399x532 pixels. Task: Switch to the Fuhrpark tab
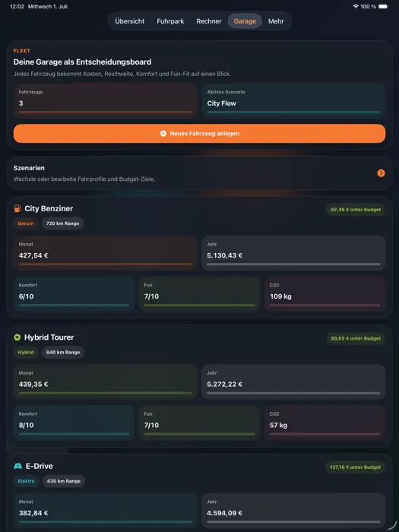[x=170, y=21]
